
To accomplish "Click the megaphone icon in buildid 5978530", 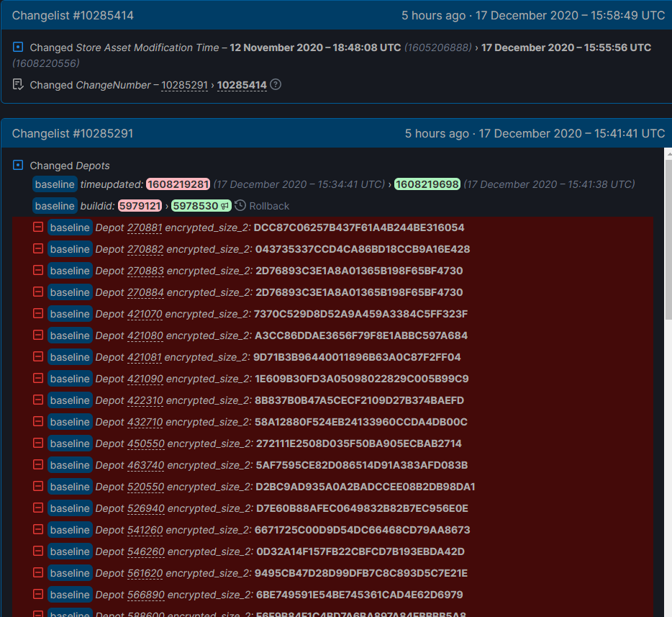I will pos(225,206).
